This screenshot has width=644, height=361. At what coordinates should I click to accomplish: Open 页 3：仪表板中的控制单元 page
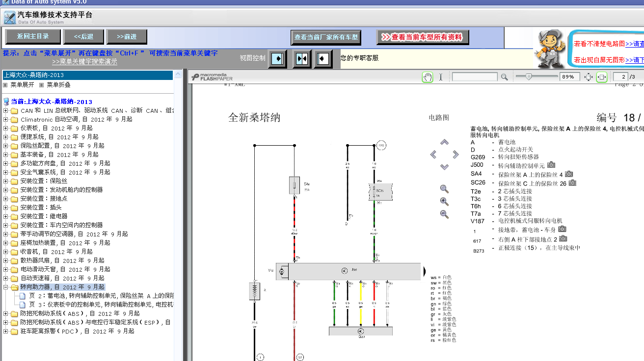pyautogui.click(x=101, y=305)
